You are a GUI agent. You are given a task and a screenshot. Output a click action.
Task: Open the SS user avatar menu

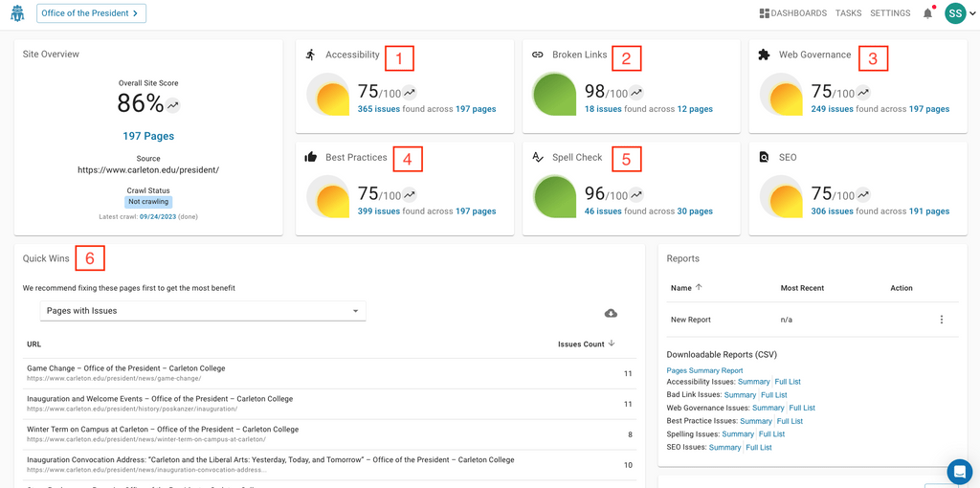click(955, 13)
